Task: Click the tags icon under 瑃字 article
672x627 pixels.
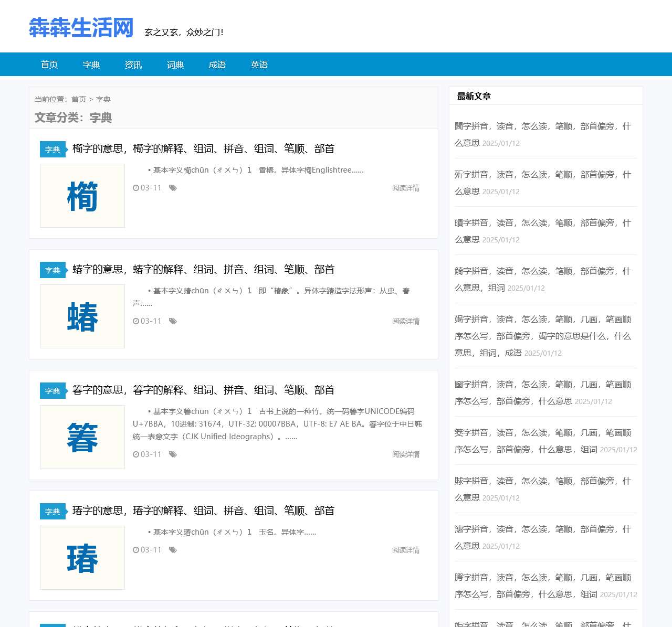Action: pos(173,550)
